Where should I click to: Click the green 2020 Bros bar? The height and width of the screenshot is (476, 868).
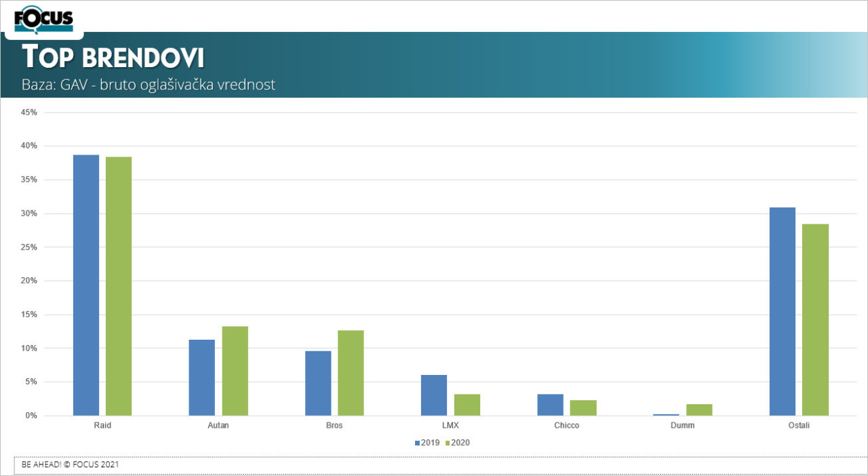coord(351,372)
